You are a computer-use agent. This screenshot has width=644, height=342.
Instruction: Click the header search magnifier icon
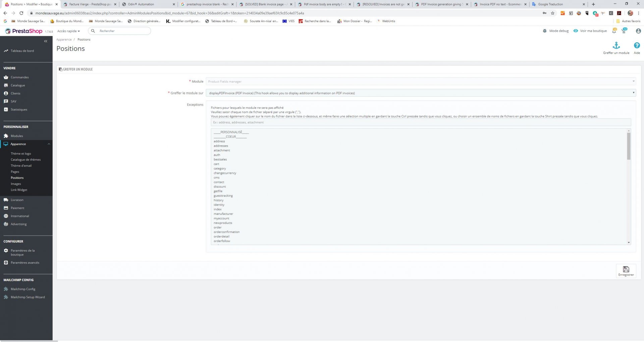point(93,31)
